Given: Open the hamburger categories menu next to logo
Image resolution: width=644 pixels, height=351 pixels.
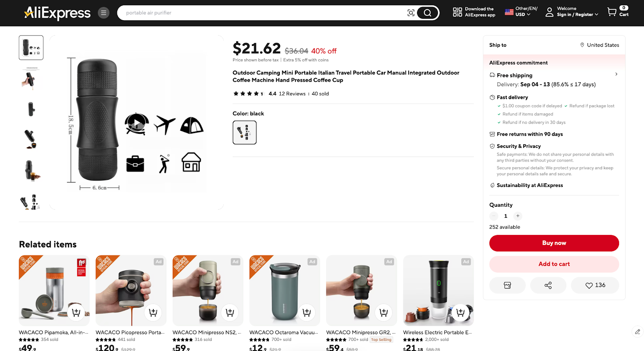Looking at the screenshot, I should pyautogui.click(x=103, y=12).
